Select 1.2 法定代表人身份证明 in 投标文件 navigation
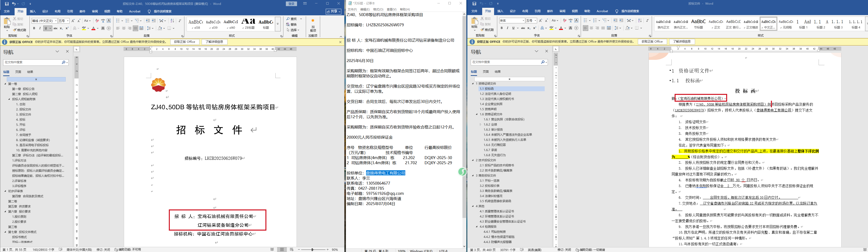Screen dimensions: 868x252 coord(495,94)
